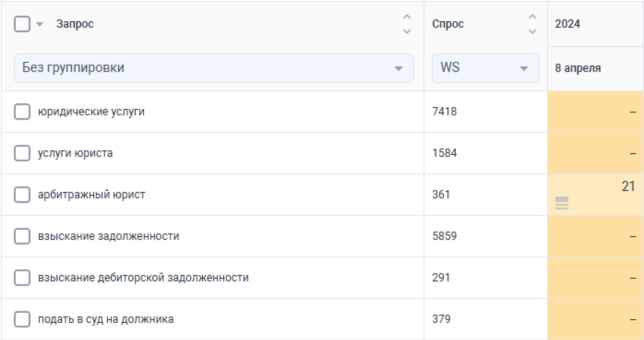Click the orange position cell for взыскание задолженности
The height and width of the screenshot is (340, 644).
595,236
